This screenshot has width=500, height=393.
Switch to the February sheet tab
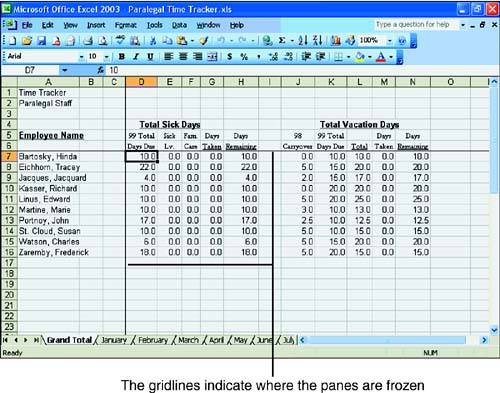[x=153, y=340]
